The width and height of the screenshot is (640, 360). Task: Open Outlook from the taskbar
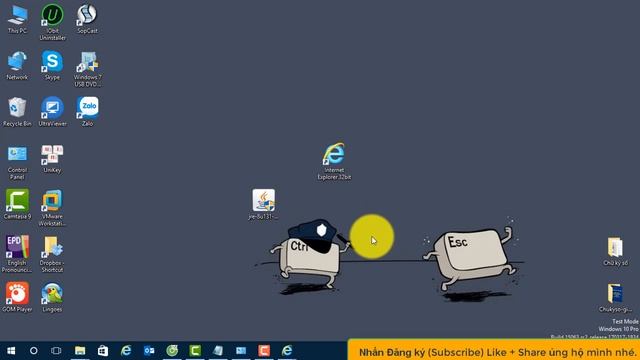pyautogui.click(x=149, y=351)
